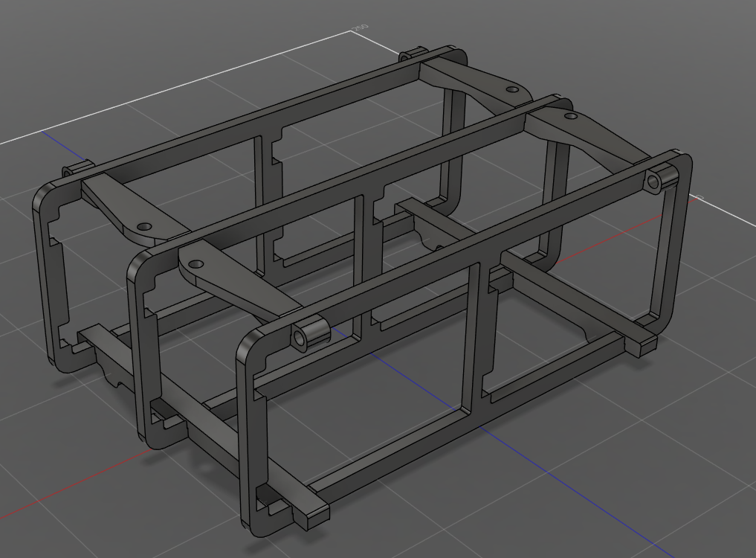
Task: Click the hole in the left rear bracket
Action: 144,225
